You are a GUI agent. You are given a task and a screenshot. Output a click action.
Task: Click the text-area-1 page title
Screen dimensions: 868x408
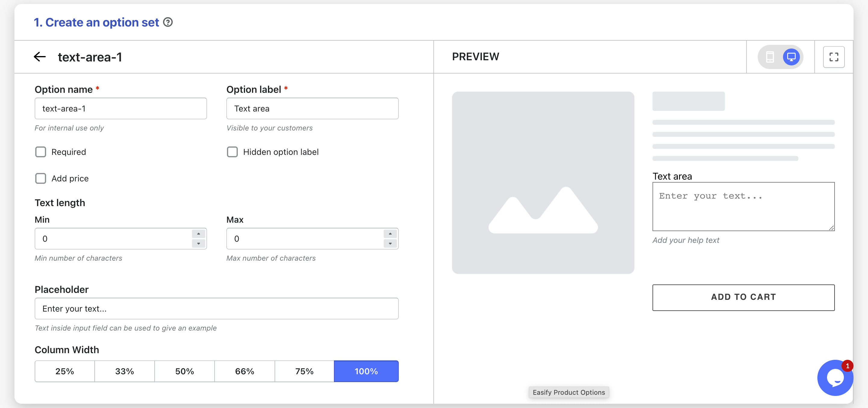click(x=90, y=57)
